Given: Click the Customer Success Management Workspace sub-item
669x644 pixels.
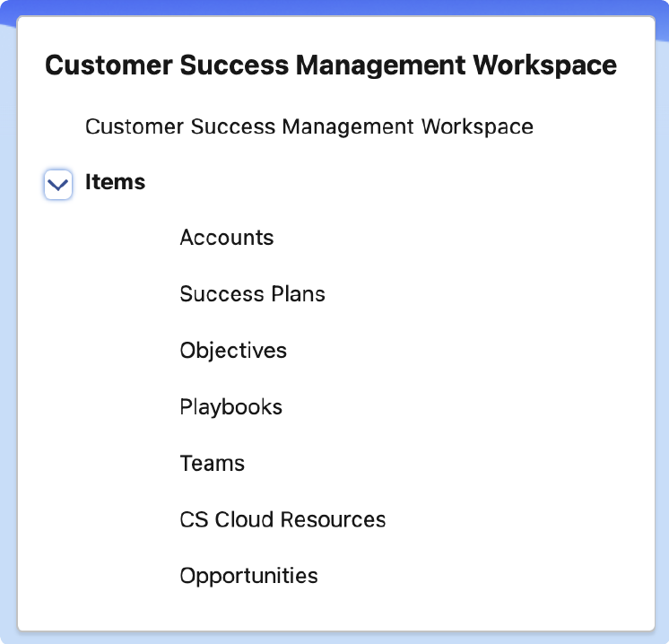Looking at the screenshot, I should (x=308, y=126).
